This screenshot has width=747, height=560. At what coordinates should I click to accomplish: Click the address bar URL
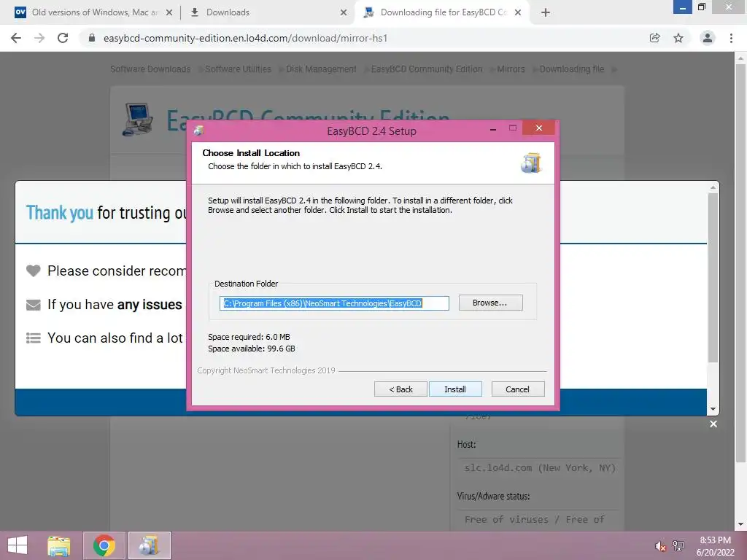(245, 38)
